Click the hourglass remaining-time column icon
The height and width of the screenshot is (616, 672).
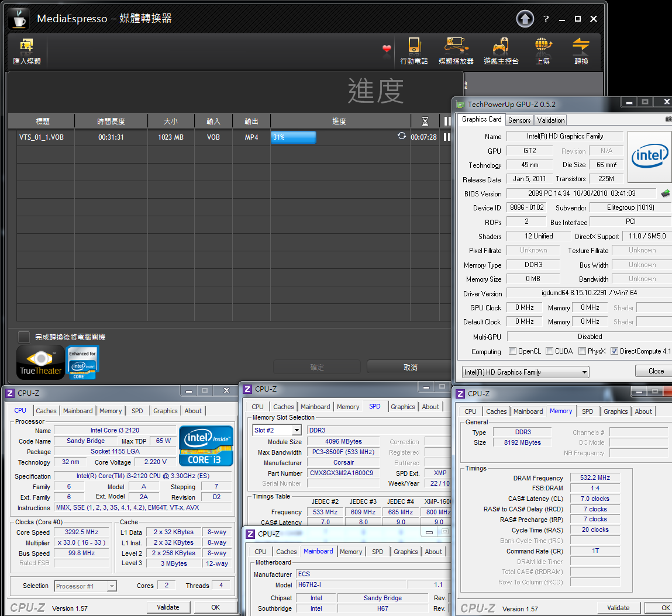click(425, 121)
